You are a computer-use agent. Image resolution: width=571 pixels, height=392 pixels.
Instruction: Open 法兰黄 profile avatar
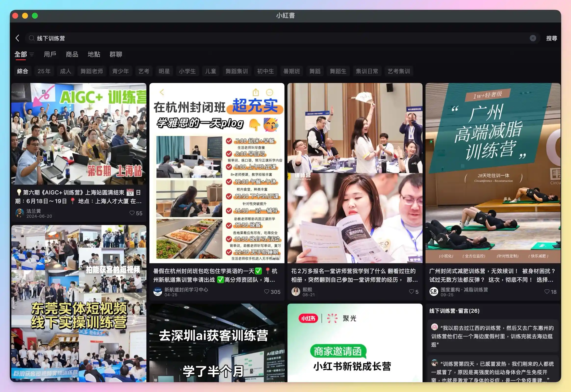pyautogui.click(x=20, y=213)
